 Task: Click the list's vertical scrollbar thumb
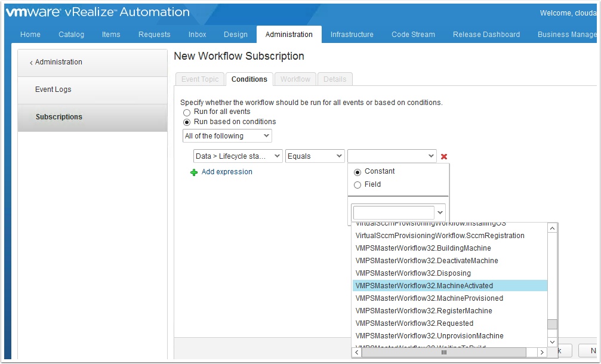pyautogui.click(x=552, y=324)
